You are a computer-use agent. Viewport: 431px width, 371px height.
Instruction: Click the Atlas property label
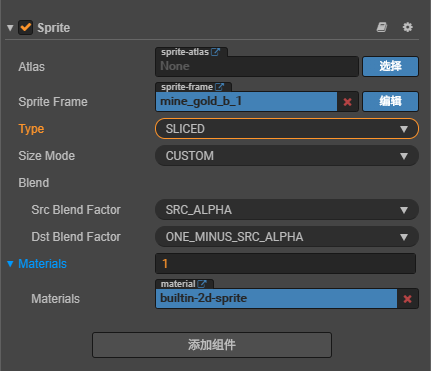click(31, 67)
